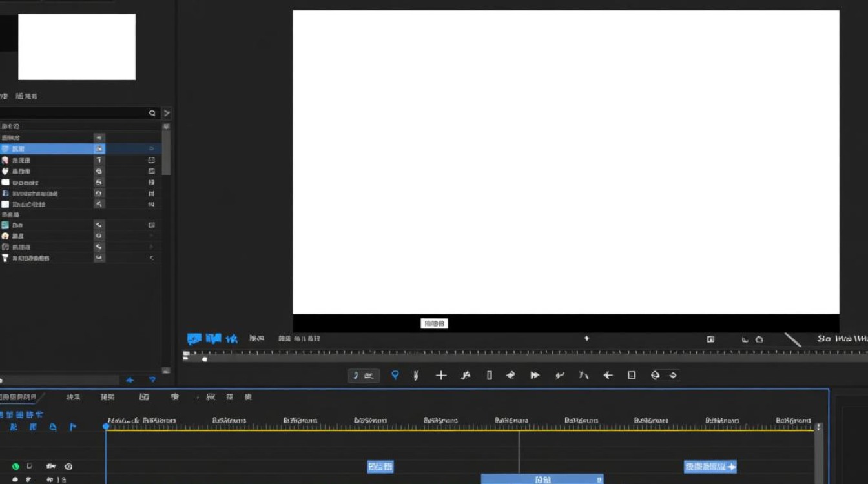This screenshot has height=484, width=868.
Task: Click the white program monitor preview canvas
Action: [x=566, y=162]
